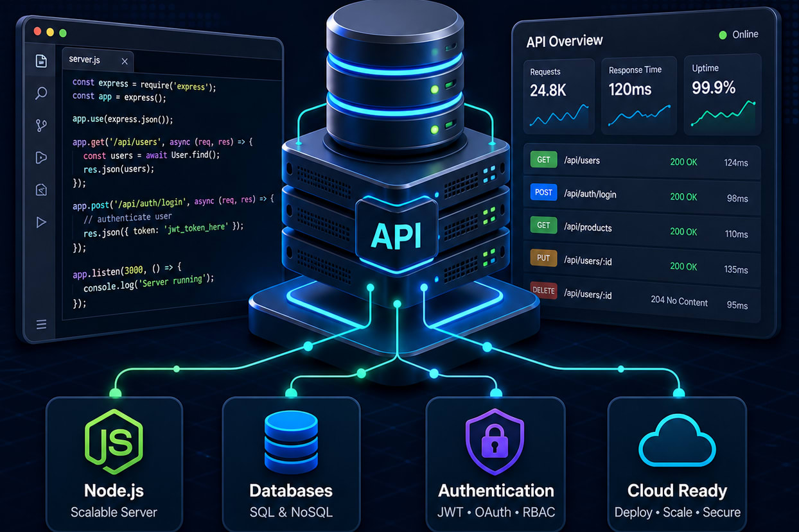Open the Source Control branch icon in sidebar
799x532 pixels.
(x=41, y=125)
